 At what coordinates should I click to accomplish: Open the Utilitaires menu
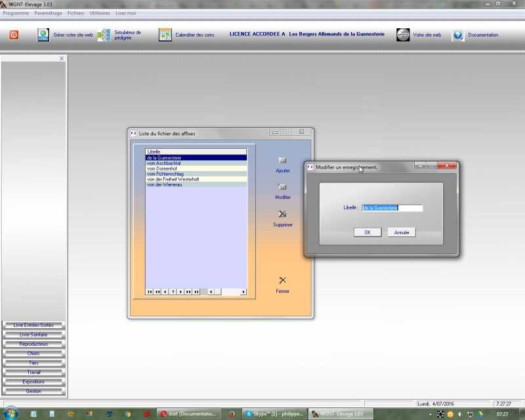[99, 13]
